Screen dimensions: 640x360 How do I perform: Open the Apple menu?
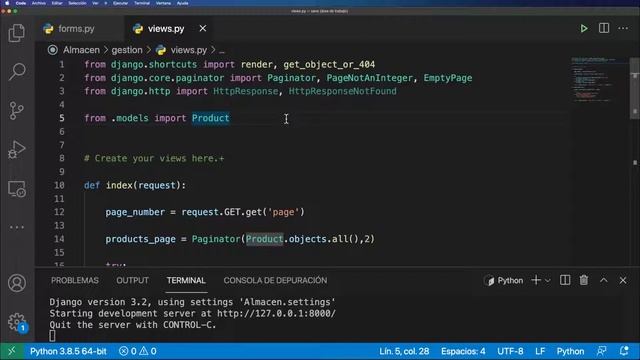7,3
